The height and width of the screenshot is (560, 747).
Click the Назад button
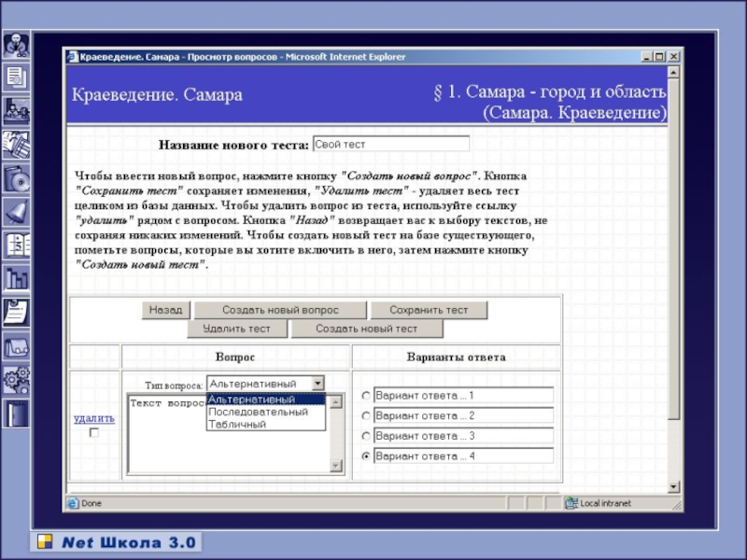point(166,310)
